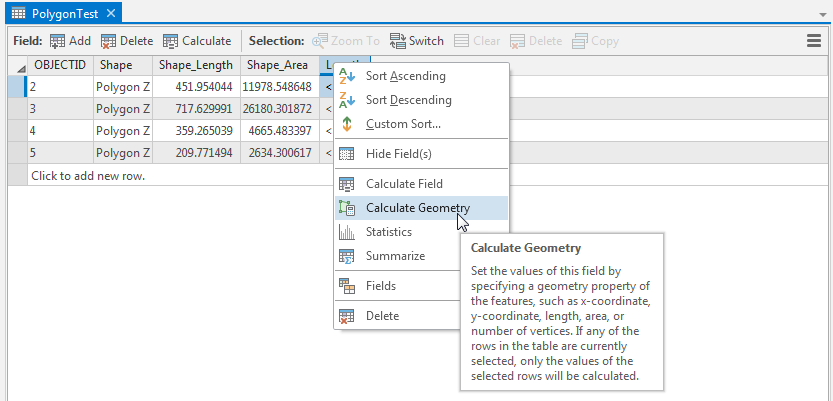
Task: Click the OBJECTID cell showing 3
Action: (61, 109)
